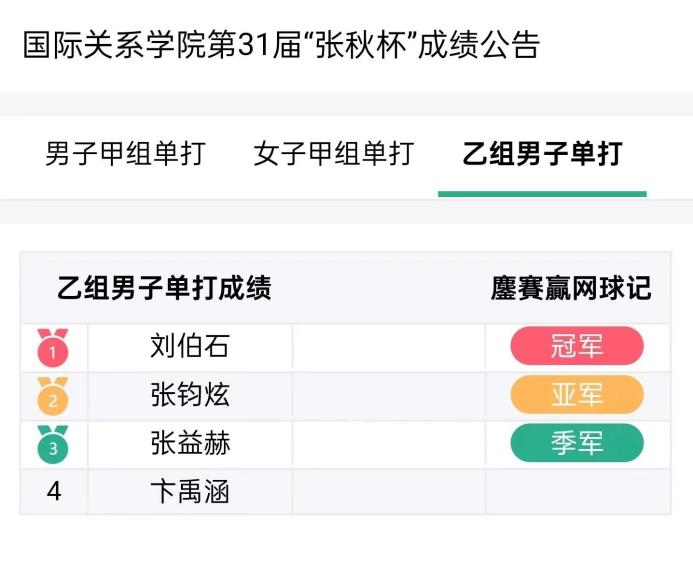Click the orange 亚军 badge

[577, 395]
